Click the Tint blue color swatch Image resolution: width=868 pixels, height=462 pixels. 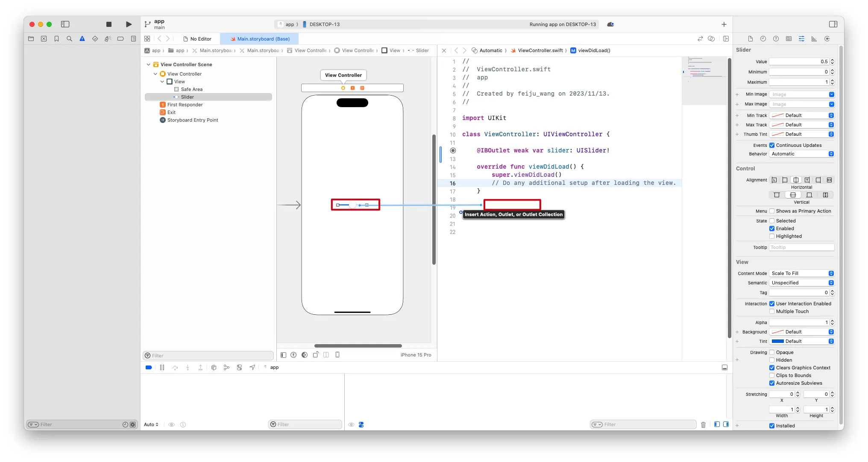tap(777, 341)
